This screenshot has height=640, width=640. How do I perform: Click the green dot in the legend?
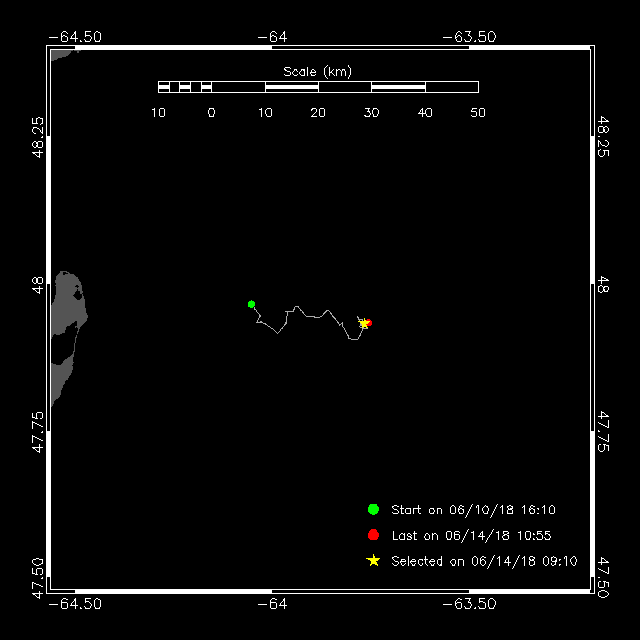coord(373,509)
